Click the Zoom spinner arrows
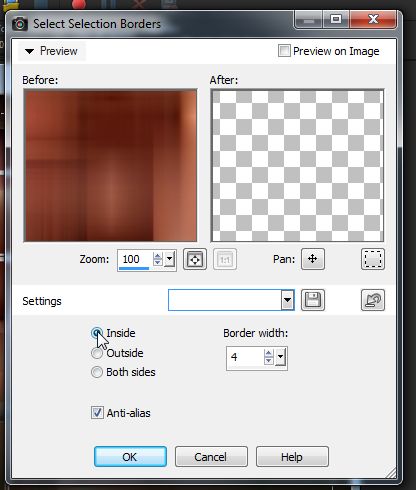Screen dimensions: 416x490 [157, 259]
